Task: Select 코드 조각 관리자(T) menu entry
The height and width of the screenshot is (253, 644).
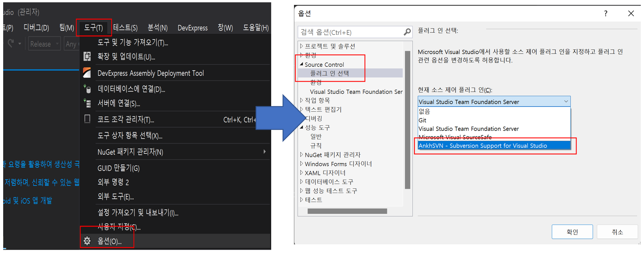Action: [x=175, y=119]
